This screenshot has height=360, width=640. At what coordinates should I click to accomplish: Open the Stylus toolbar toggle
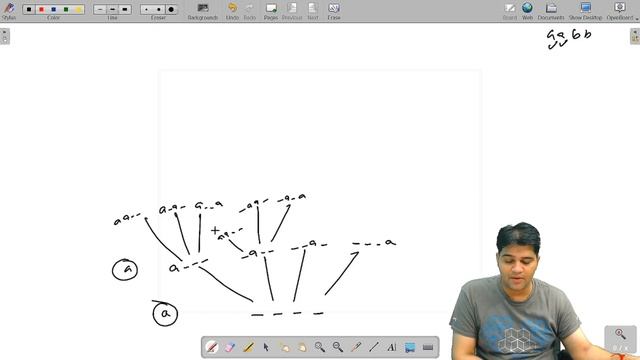point(9,11)
